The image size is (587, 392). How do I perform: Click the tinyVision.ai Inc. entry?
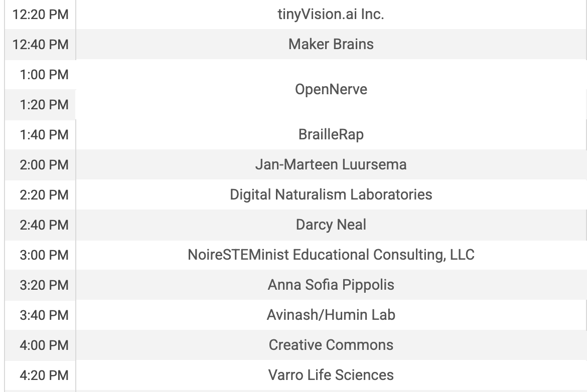pyautogui.click(x=331, y=15)
